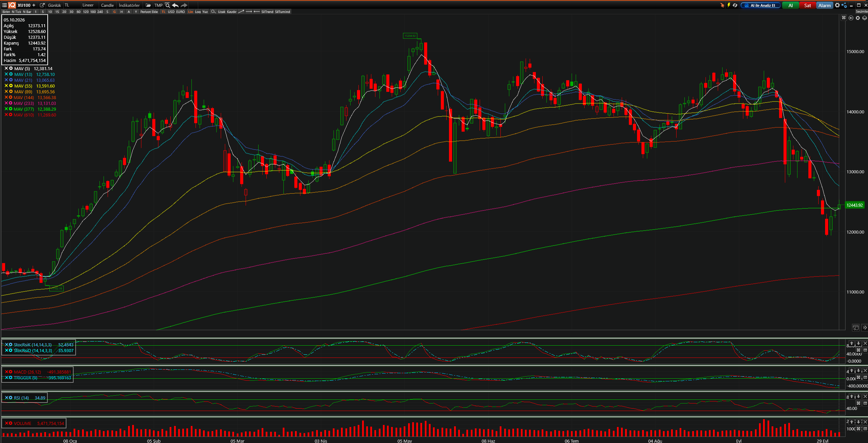Select the left arrow line tool

pos(257,12)
